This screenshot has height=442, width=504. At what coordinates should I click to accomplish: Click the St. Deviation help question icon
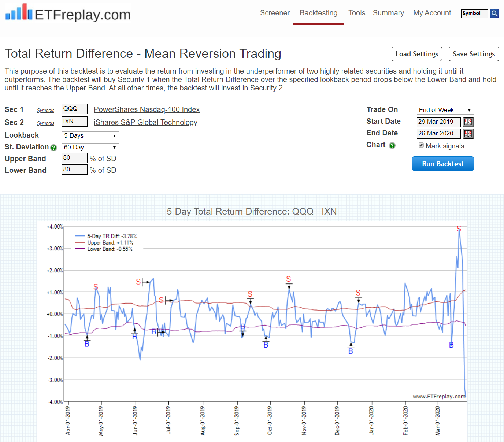point(54,148)
